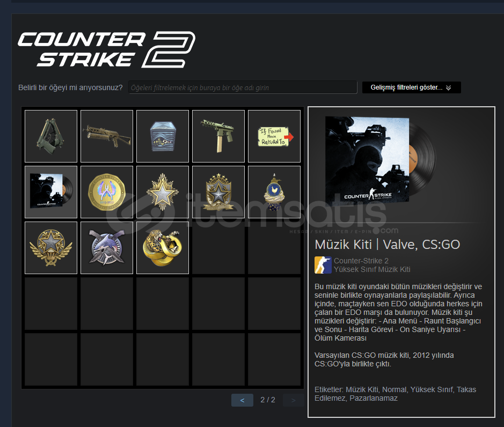The height and width of the screenshot is (427, 504).
Task: Select the Tec-9 pistol inventory item
Action: pyautogui.click(x=218, y=136)
